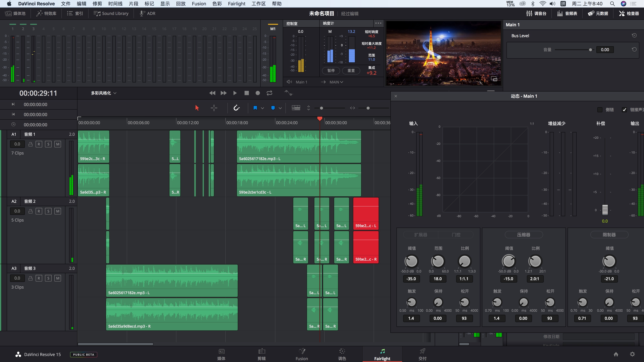Open the ADR microphone panel
The width and height of the screenshot is (644, 362).
point(148,13)
